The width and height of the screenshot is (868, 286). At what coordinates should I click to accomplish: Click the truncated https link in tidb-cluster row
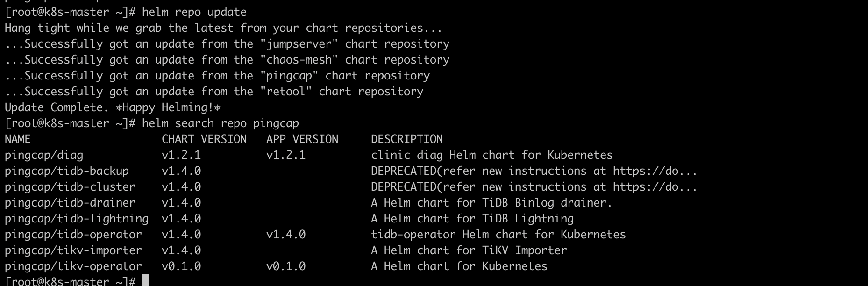pyautogui.click(x=655, y=187)
